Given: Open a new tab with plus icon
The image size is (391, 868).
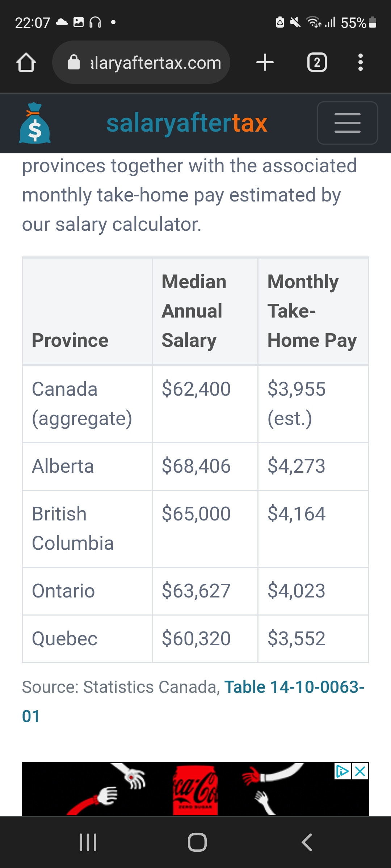Looking at the screenshot, I should click(265, 63).
